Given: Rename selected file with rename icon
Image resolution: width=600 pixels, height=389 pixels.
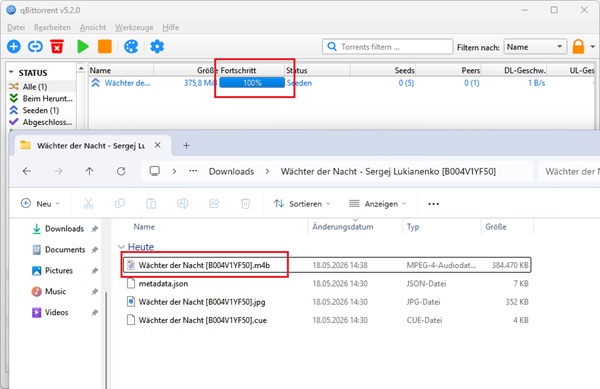Looking at the screenshot, I should (183, 203).
